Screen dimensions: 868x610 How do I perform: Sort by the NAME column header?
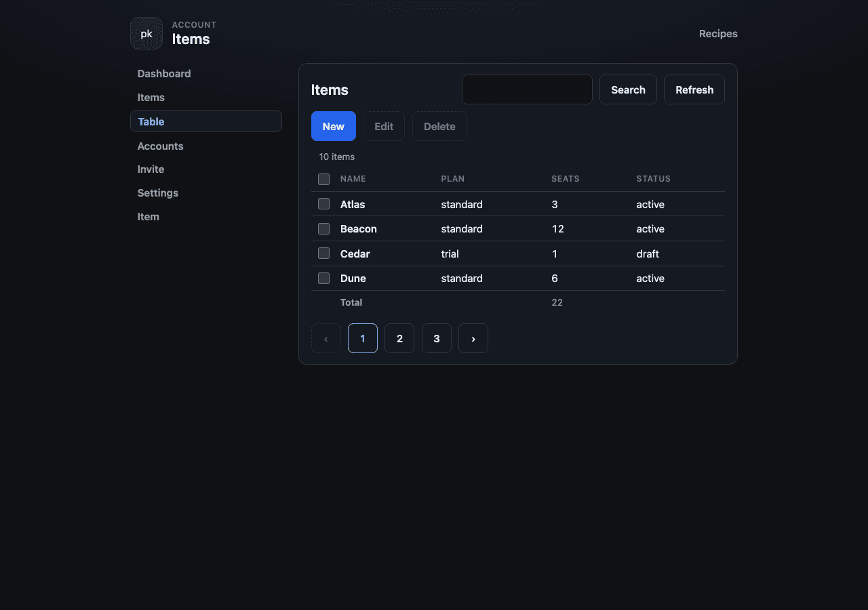[353, 179]
